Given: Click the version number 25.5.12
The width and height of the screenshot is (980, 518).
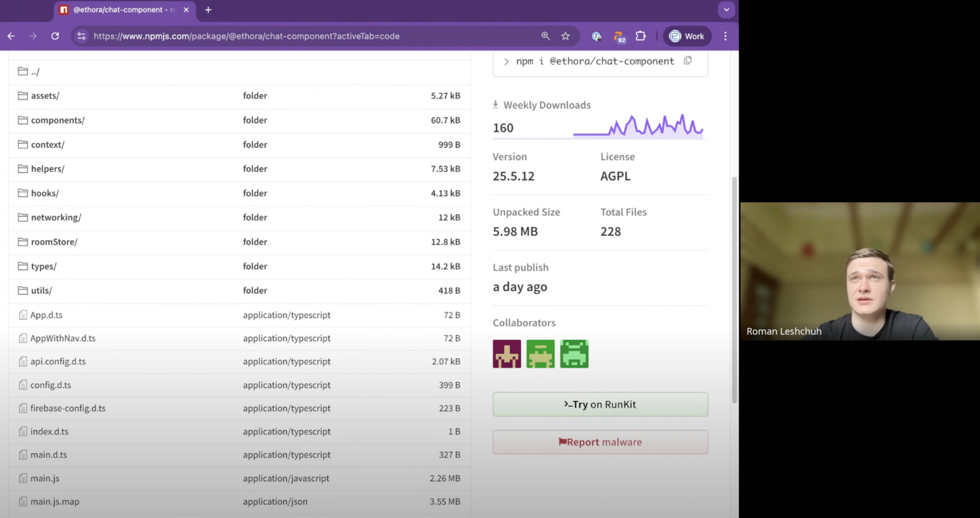Looking at the screenshot, I should pyautogui.click(x=513, y=176).
